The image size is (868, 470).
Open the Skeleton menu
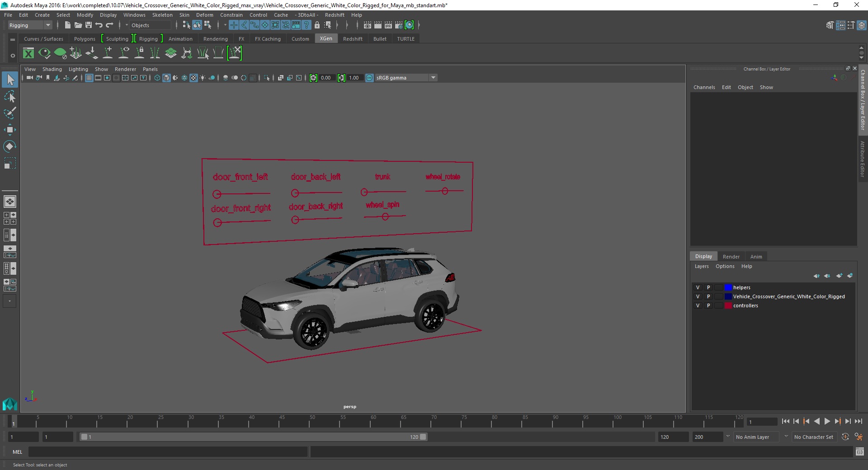[x=162, y=15]
